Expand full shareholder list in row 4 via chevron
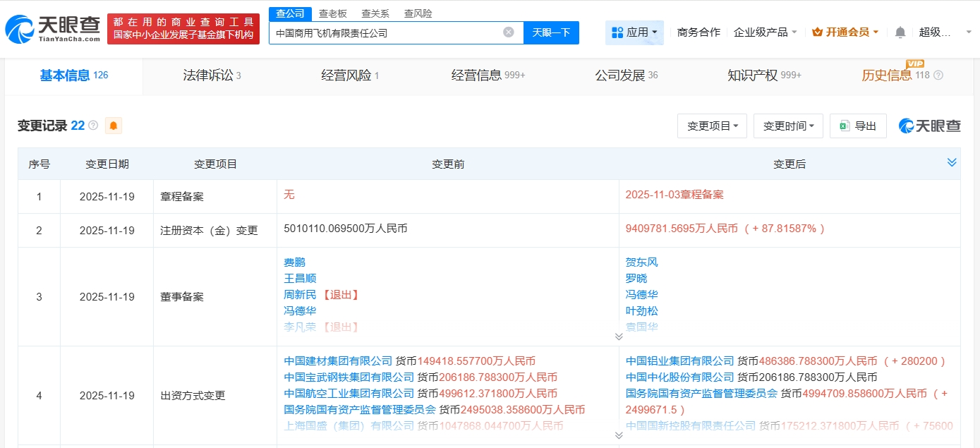This screenshot has width=980, height=448. tap(619, 435)
